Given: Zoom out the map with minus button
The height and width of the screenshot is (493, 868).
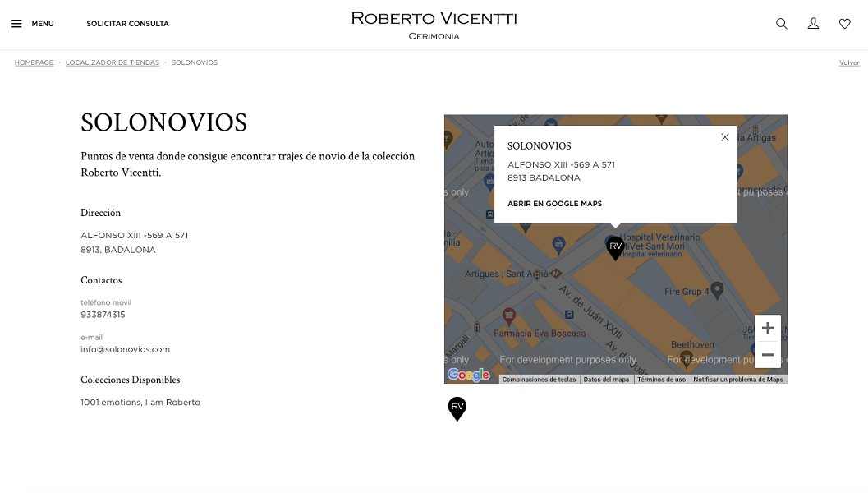Looking at the screenshot, I should [x=768, y=355].
